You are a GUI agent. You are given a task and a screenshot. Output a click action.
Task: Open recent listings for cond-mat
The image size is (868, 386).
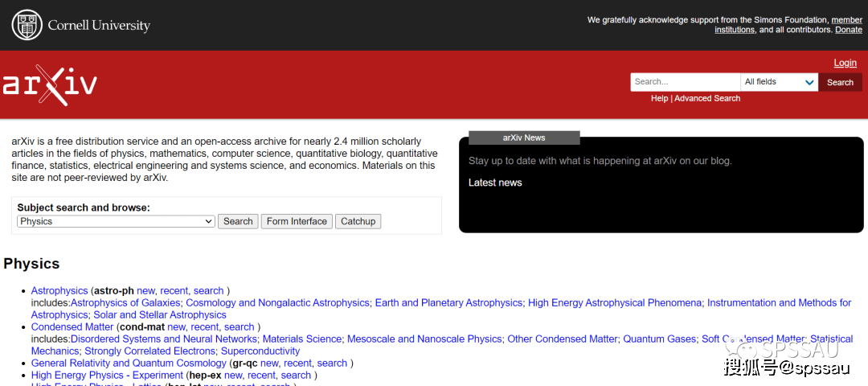pyautogui.click(x=205, y=326)
